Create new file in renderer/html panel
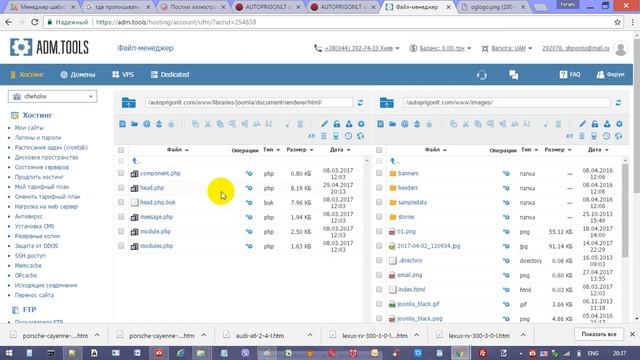Screen dimensions: 640x360 click(x=122, y=124)
